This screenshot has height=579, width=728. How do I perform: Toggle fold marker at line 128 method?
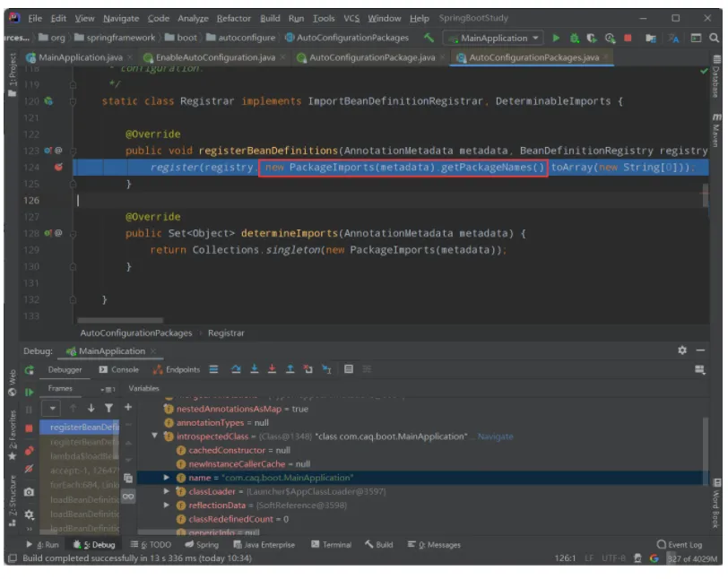click(73, 234)
